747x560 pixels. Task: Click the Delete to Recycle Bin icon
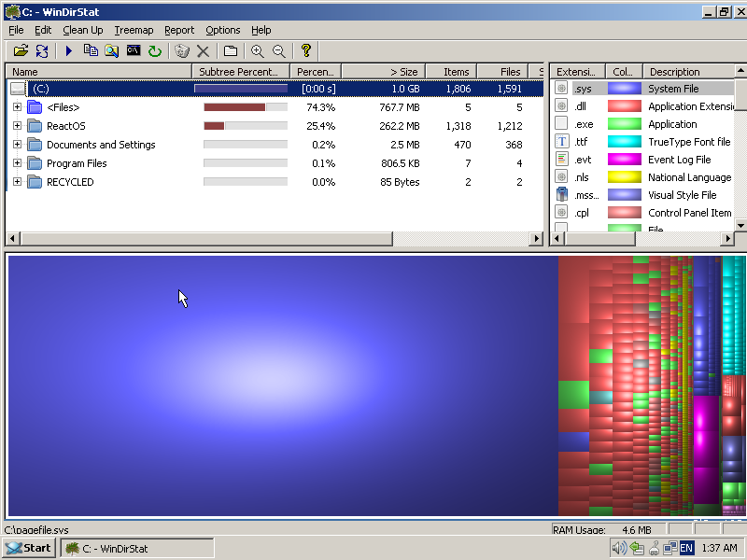pyautogui.click(x=182, y=50)
